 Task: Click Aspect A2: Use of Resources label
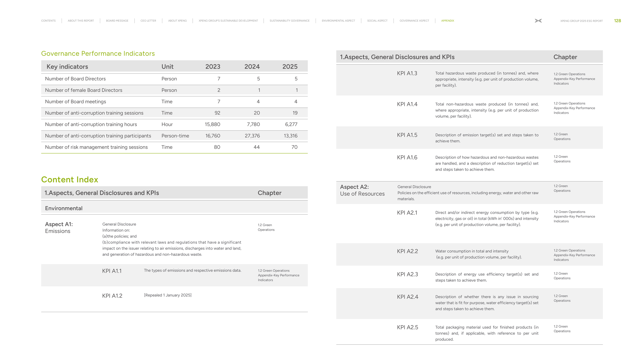362,190
